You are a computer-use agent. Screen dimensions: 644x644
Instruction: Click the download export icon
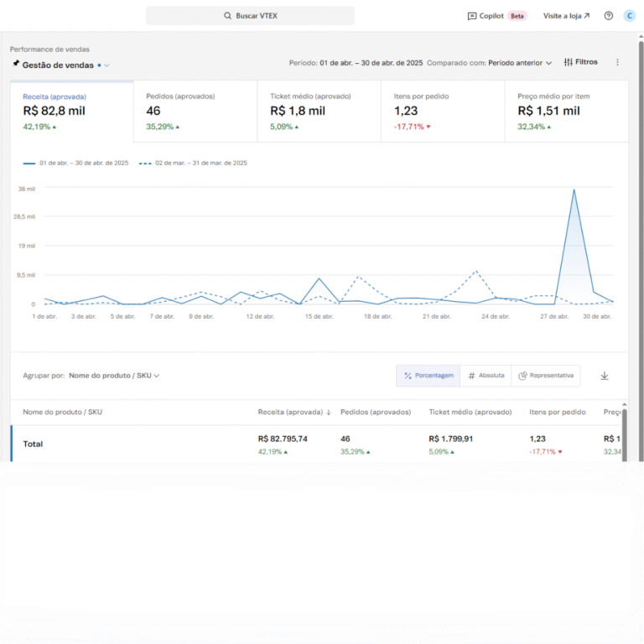[604, 376]
